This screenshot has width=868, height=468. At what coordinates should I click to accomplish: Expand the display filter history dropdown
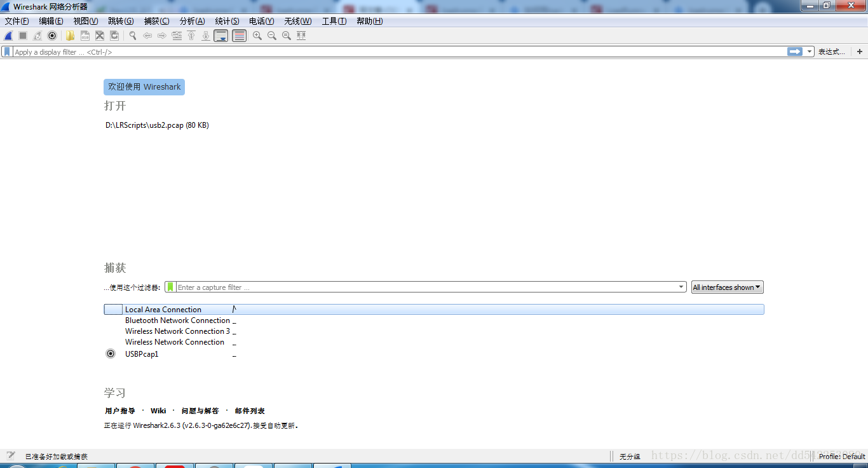pos(810,52)
